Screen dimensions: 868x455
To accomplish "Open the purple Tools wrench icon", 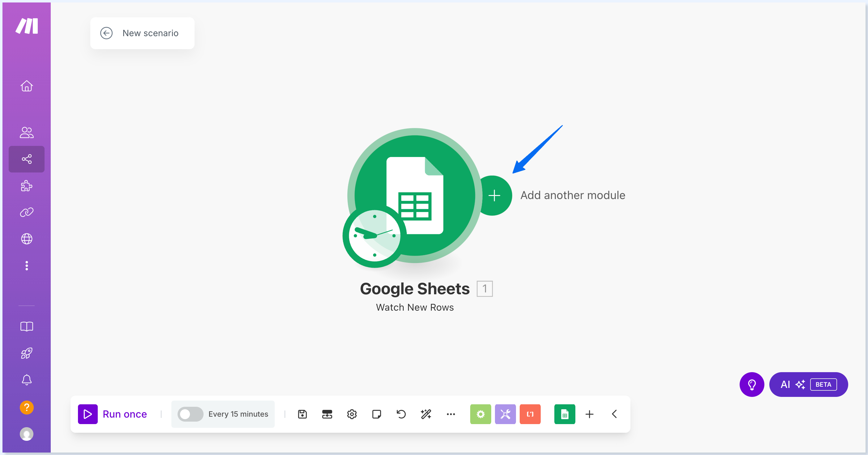I will tap(505, 414).
